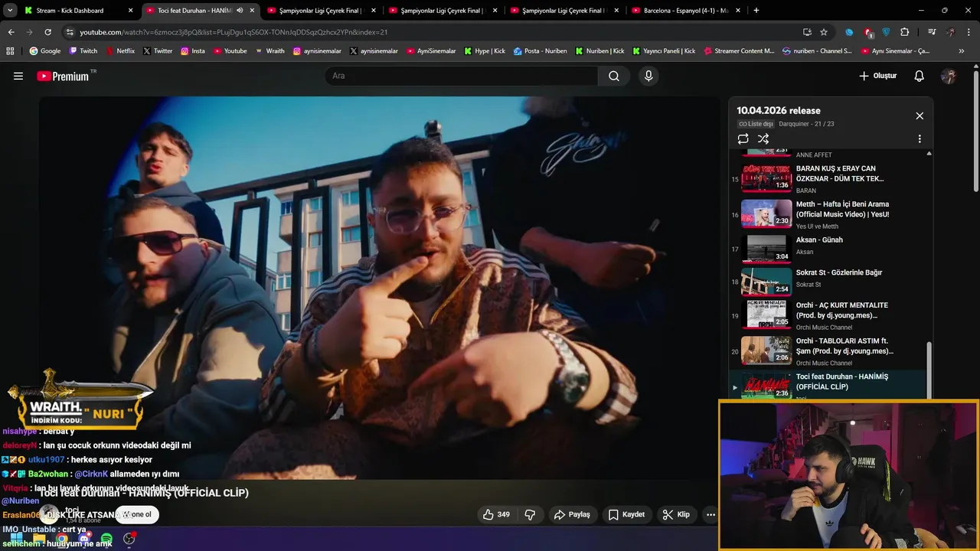
Task: Open the Yayıncı Paneli | Kick bookmark
Action: [664, 51]
